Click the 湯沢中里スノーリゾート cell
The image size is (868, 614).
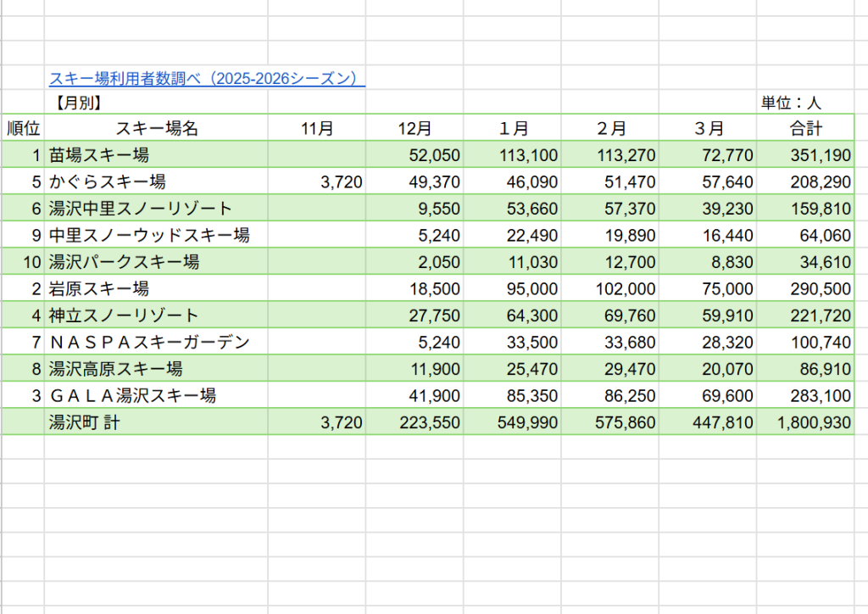tap(140, 209)
